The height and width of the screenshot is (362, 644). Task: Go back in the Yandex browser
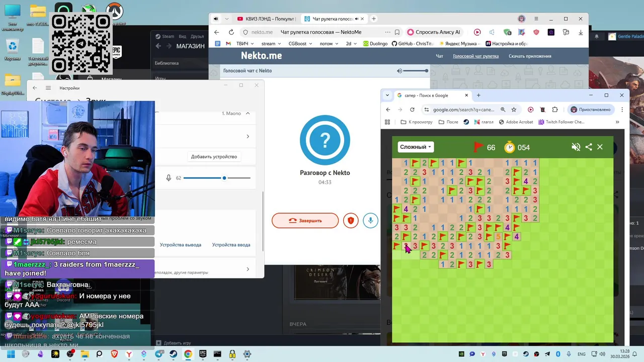coord(217,32)
